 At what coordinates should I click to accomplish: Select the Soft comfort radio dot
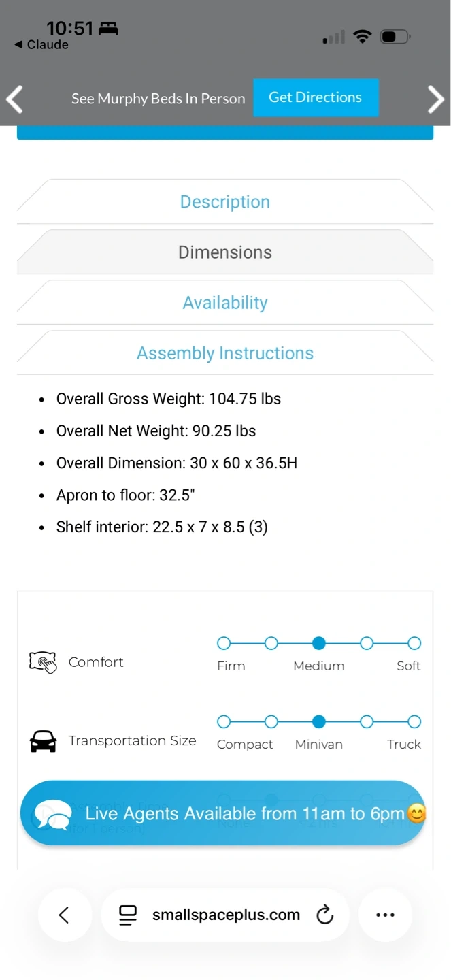414,643
